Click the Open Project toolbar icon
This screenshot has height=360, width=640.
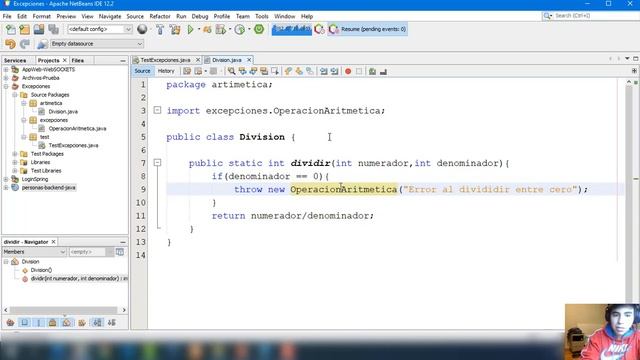tap(39, 29)
